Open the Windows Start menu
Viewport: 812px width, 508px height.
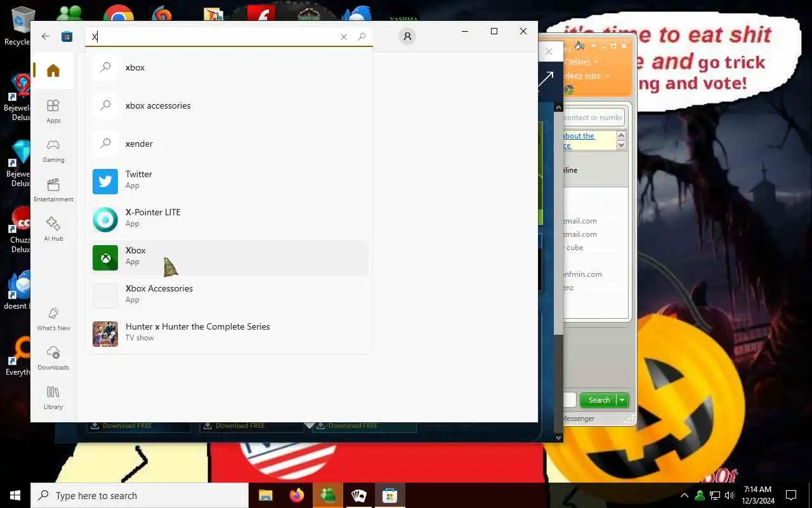coord(15,495)
